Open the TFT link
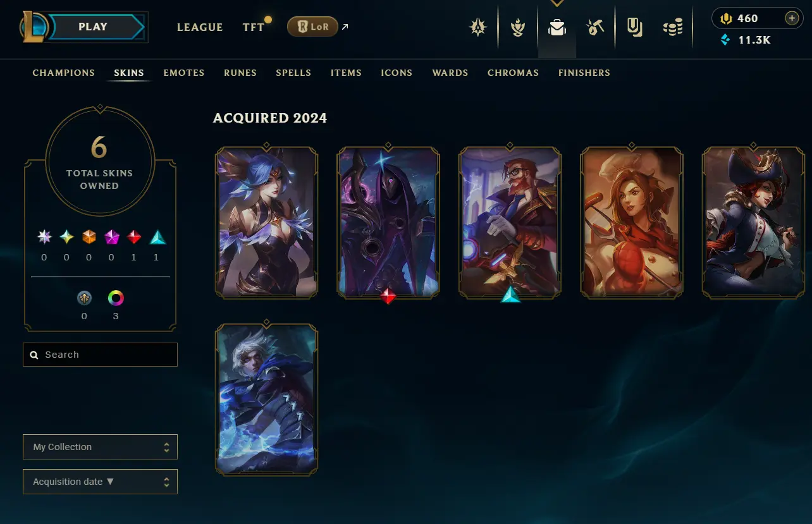812x524 pixels. pos(254,27)
